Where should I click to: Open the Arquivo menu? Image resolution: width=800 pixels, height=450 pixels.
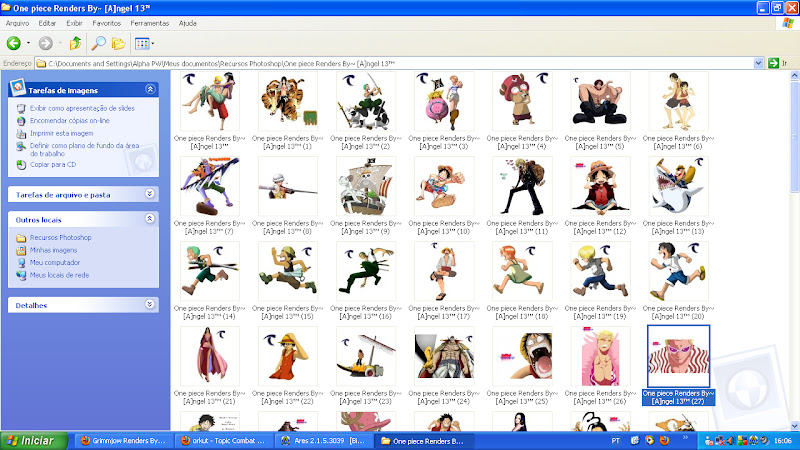tap(17, 23)
